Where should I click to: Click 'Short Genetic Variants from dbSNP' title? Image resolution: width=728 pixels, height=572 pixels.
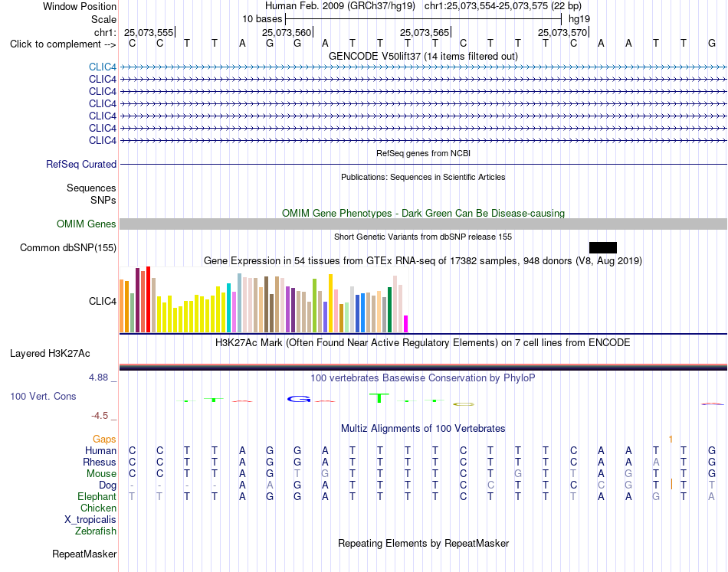coord(423,237)
